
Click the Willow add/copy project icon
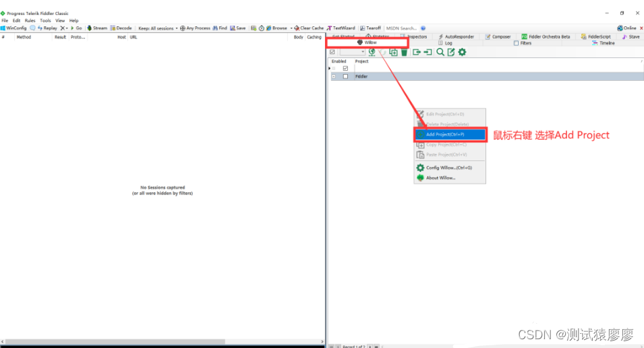coord(393,52)
